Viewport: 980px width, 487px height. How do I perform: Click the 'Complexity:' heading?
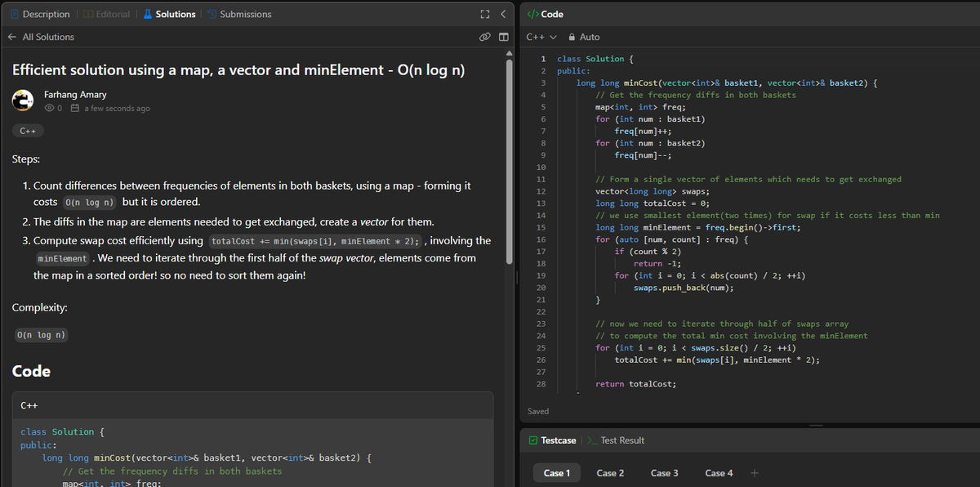pyautogui.click(x=40, y=308)
